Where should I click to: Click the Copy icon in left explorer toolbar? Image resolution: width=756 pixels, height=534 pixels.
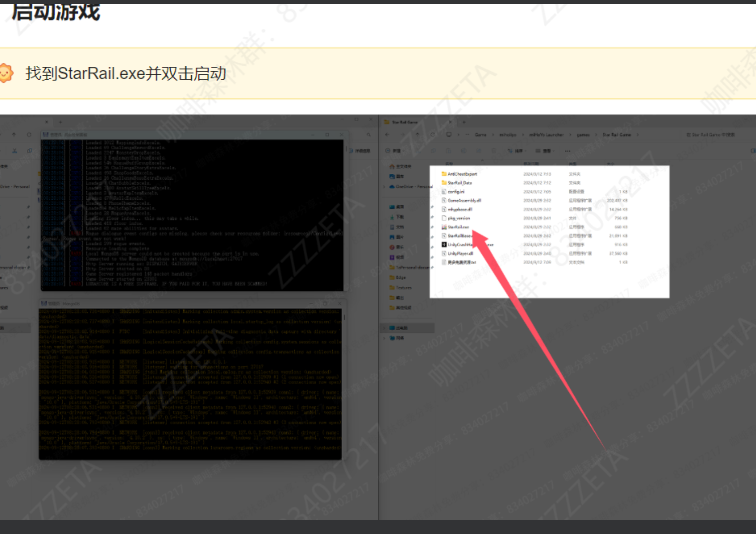tap(30, 151)
